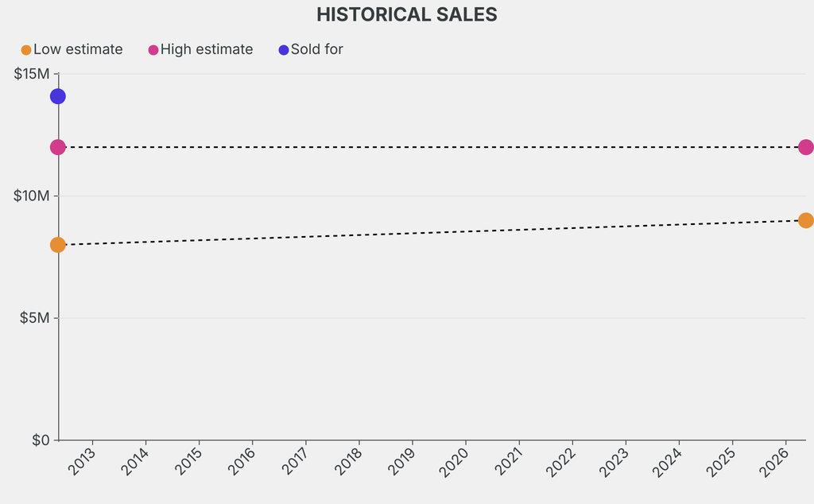Click the $5M y-axis label
814x504 pixels.
pyautogui.click(x=35, y=318)
